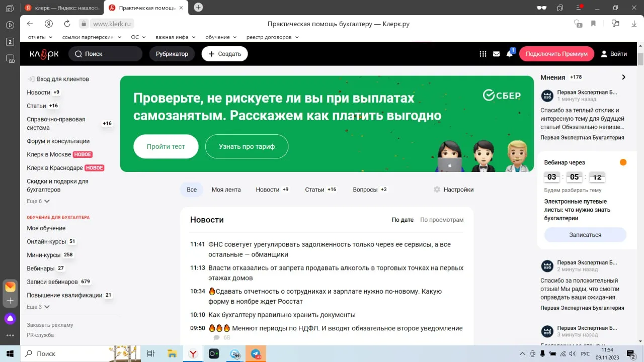Switch to Новости feed tab

(x=272, y=190)
